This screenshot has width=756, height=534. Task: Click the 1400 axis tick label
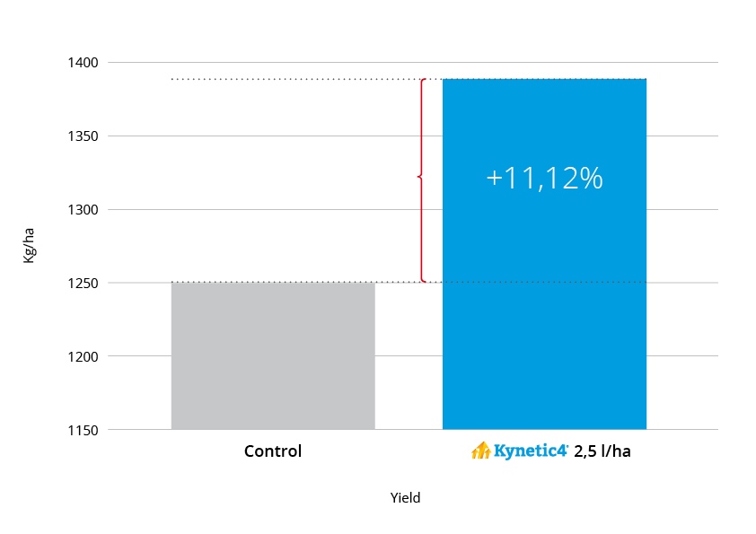coord(83,63)
